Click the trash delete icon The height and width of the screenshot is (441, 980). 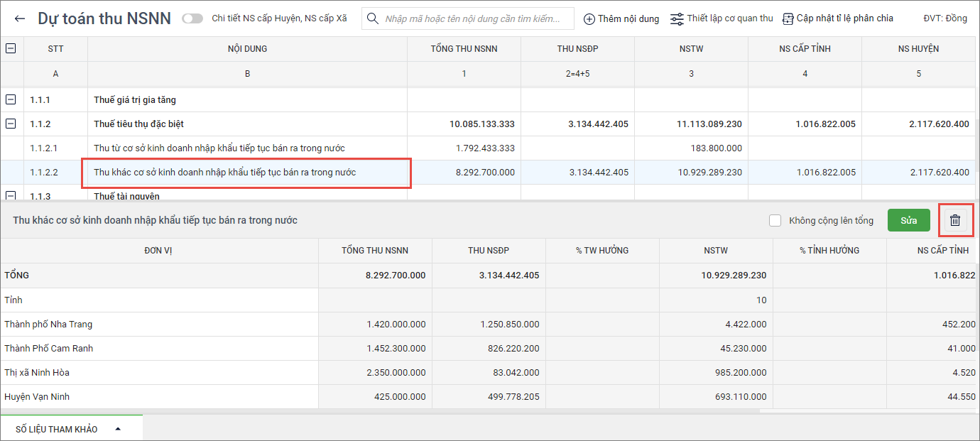955,220
